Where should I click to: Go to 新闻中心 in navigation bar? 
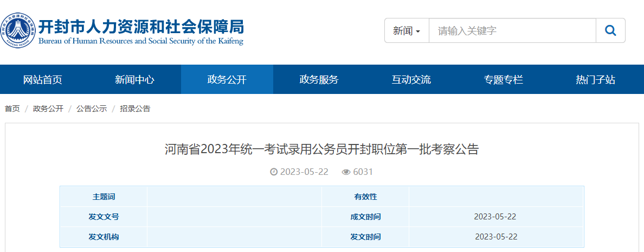coord(134,80)
